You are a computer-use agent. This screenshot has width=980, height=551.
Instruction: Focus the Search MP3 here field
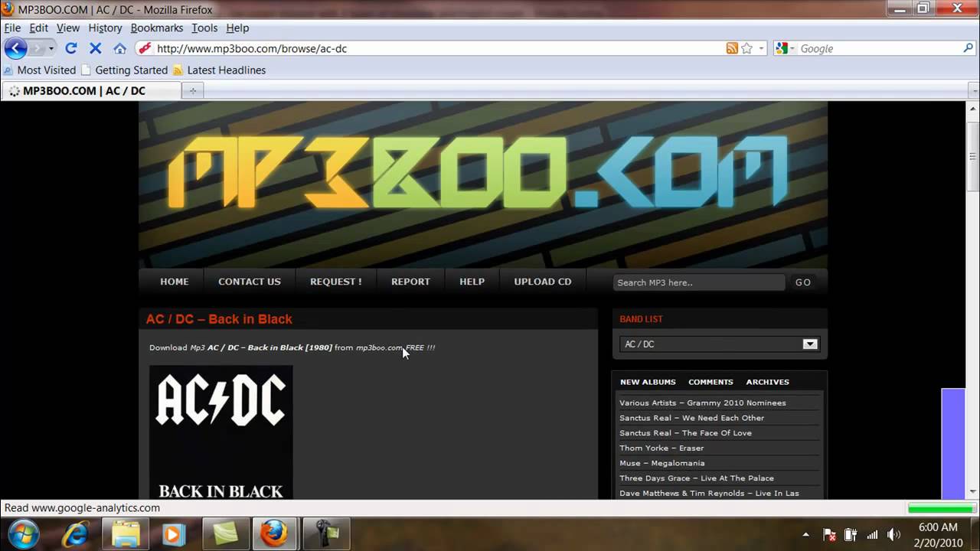[699, 282]
